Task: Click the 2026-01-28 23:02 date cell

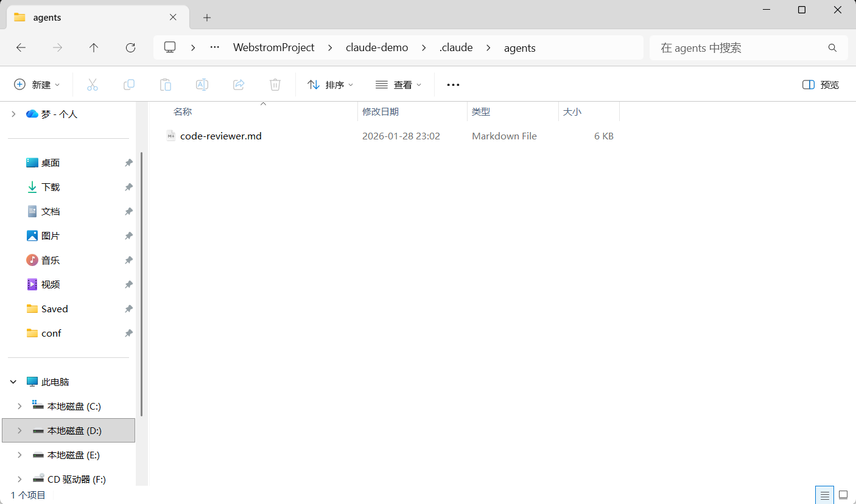Action: click(x=401, y=136)
